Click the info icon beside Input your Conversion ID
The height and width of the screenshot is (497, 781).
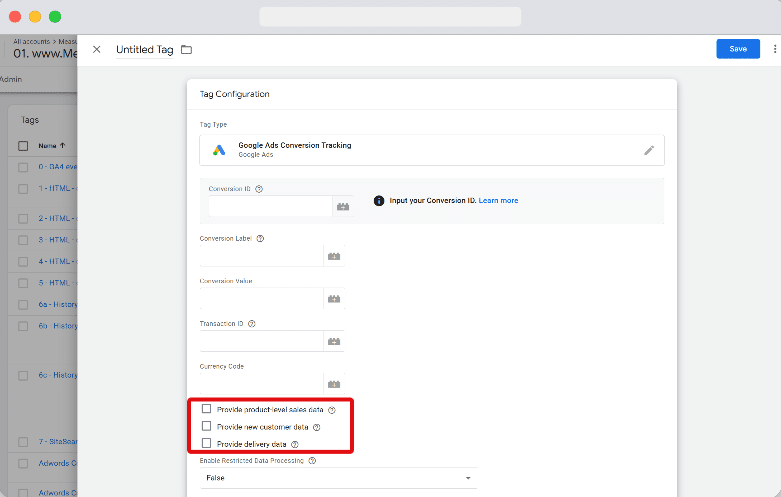coord(379,201)
